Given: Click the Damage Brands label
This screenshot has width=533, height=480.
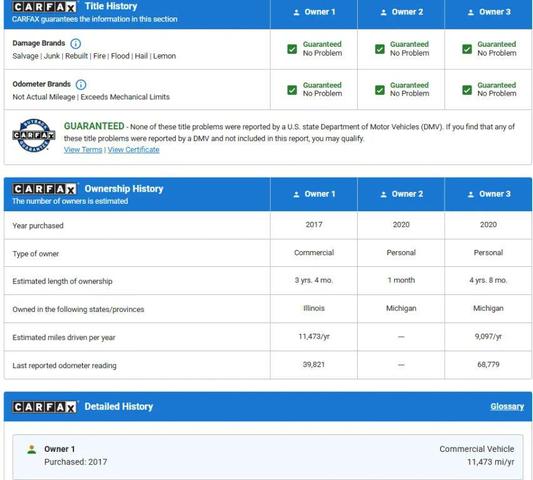Looking at the screenshot, I should click(39, 43).
